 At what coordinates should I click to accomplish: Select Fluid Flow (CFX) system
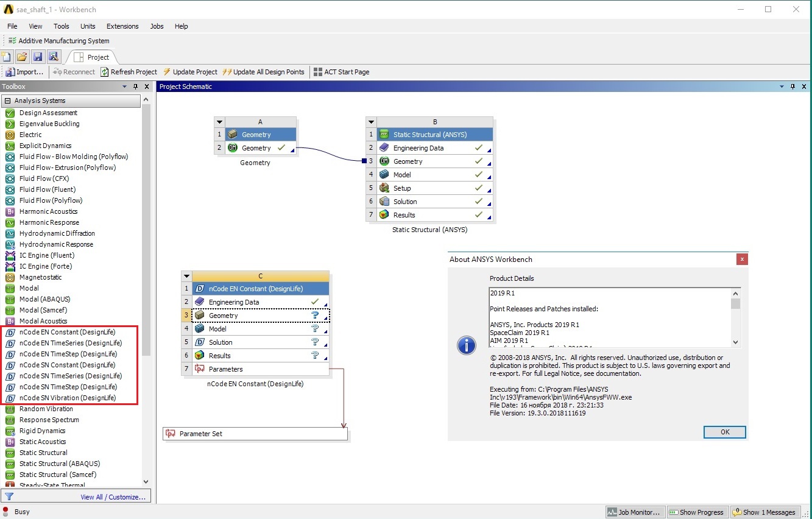tap(44, 178)
